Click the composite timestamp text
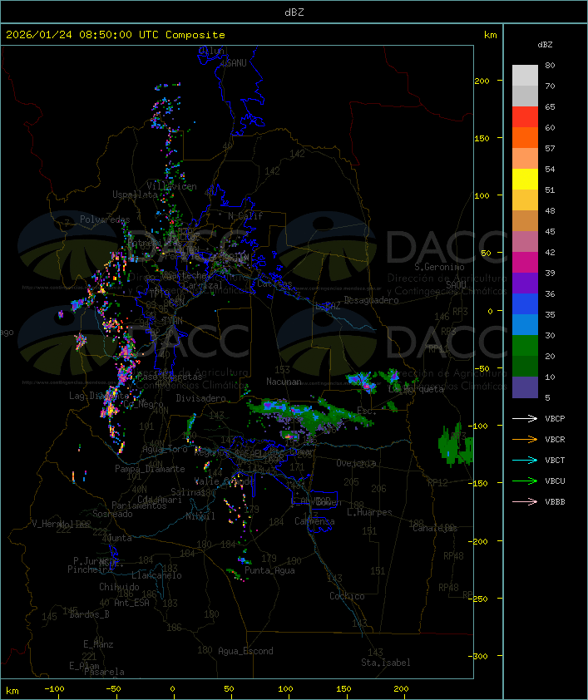This screenshot has height=700, width=588. click(116, 35)
